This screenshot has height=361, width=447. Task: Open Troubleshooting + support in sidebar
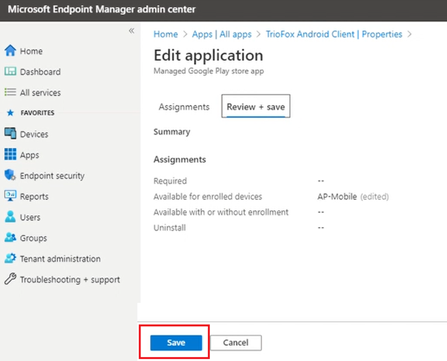click(x=70, y=280)
